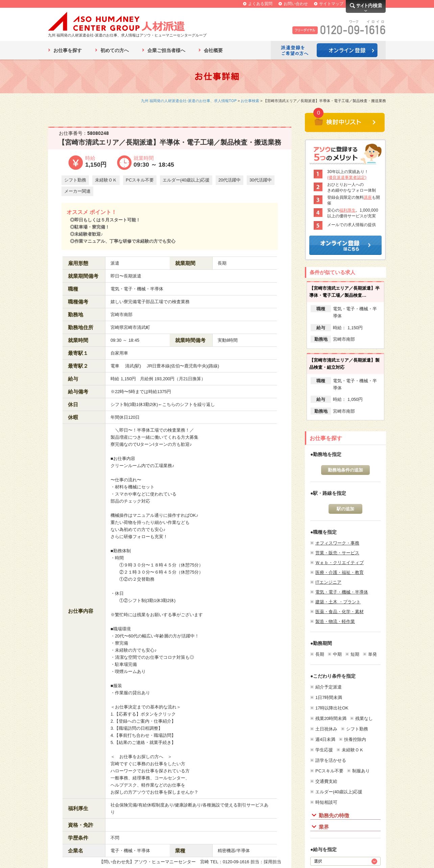
Task: Click the yen salary icon
Action: 75,163
